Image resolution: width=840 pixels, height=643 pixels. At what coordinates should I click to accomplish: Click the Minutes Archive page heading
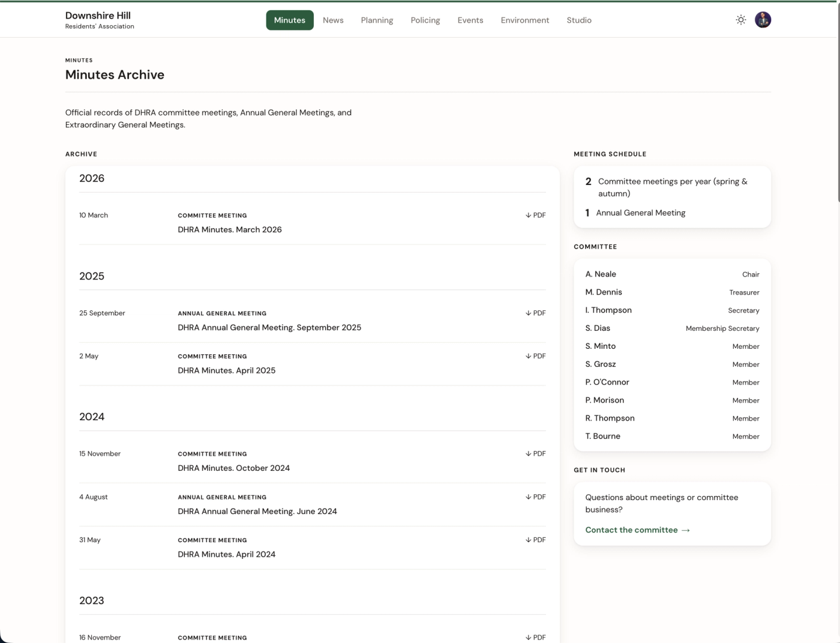pyautogui.click(x=115, y=74)
